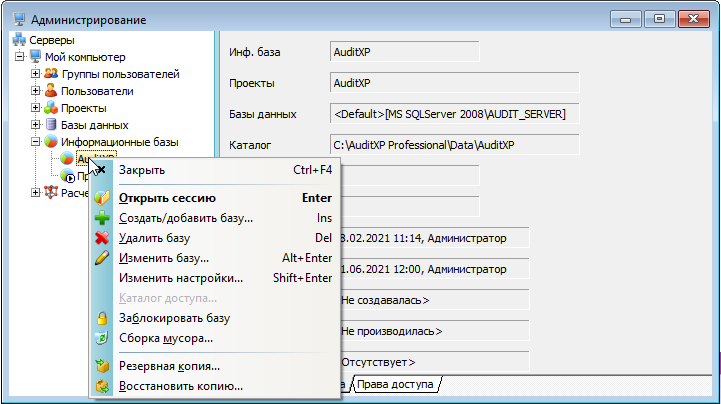Switch to the Права доступа tab

click(x=395, y=384)
